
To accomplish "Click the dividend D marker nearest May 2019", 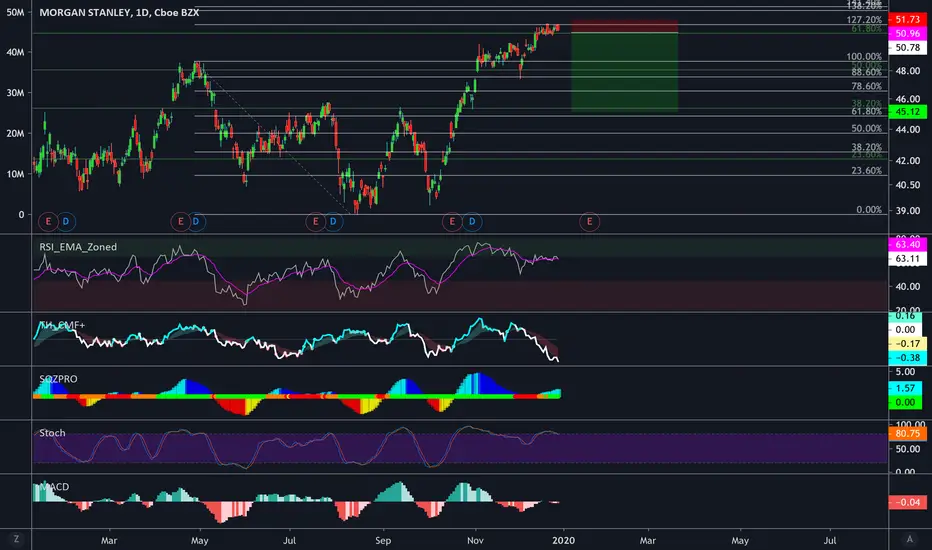I will click(196, 222).
